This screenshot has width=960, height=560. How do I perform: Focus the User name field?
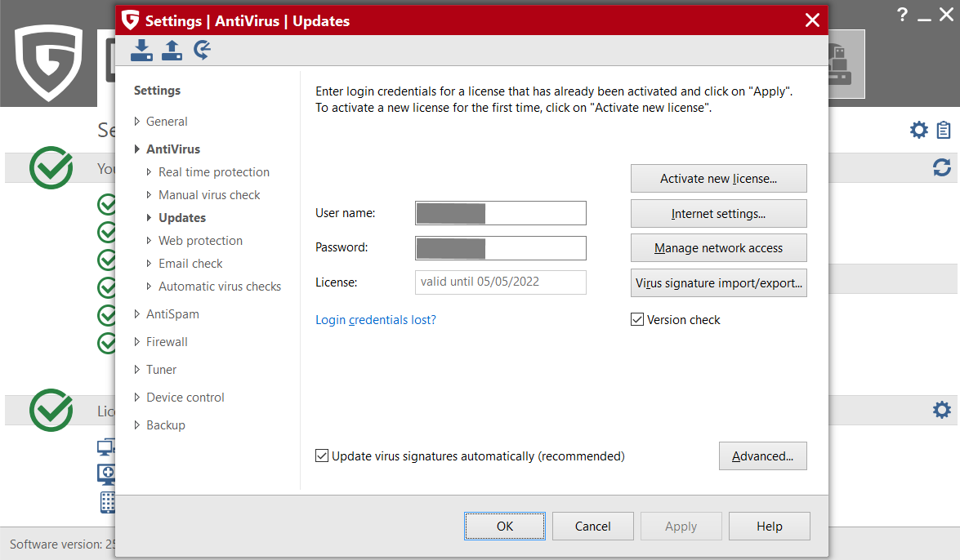point(501,213)
